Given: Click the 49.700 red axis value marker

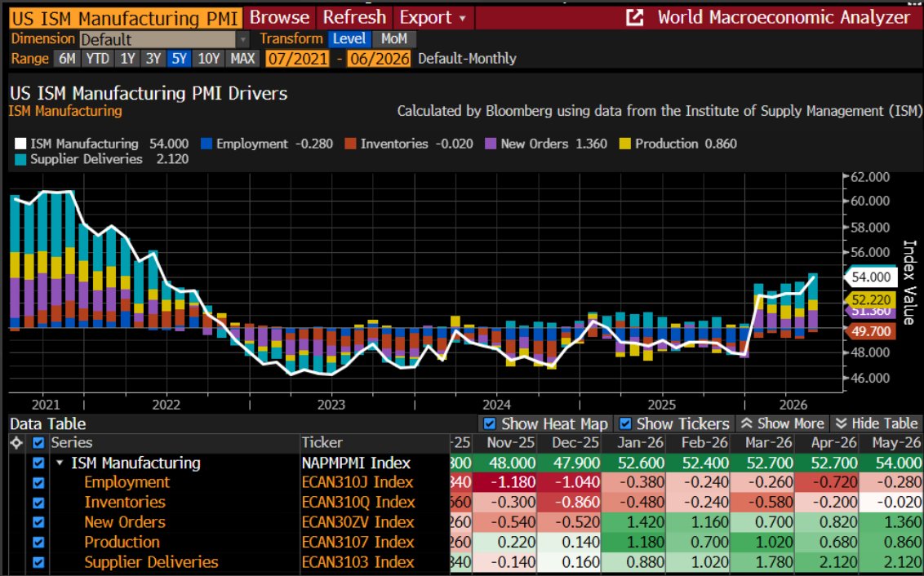Looking at the screenshot, I should coord(871,331).
